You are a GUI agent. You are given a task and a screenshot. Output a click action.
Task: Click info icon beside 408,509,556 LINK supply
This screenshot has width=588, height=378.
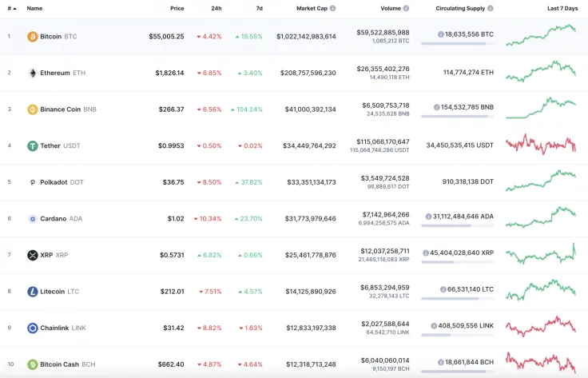(434, 325)
